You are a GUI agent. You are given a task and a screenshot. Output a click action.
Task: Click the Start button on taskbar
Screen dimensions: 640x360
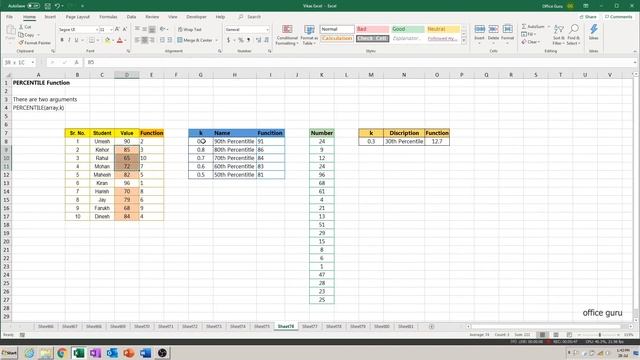(x=9, y=353)
